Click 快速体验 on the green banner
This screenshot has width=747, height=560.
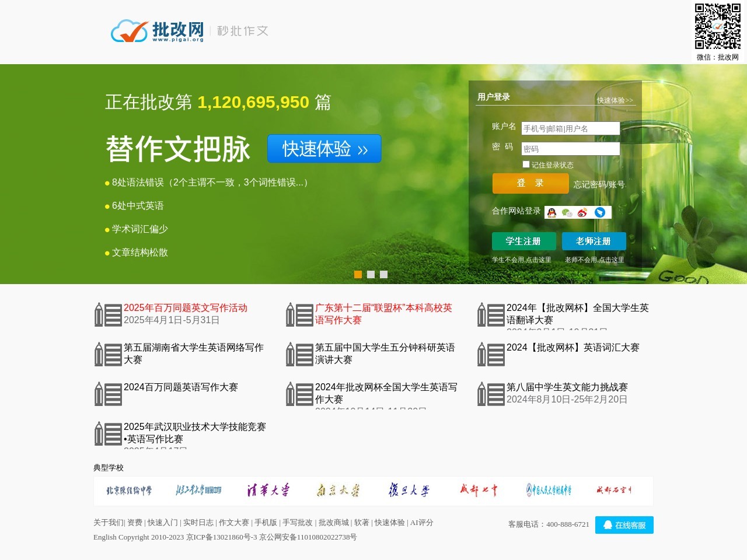[x=324, y=149]
